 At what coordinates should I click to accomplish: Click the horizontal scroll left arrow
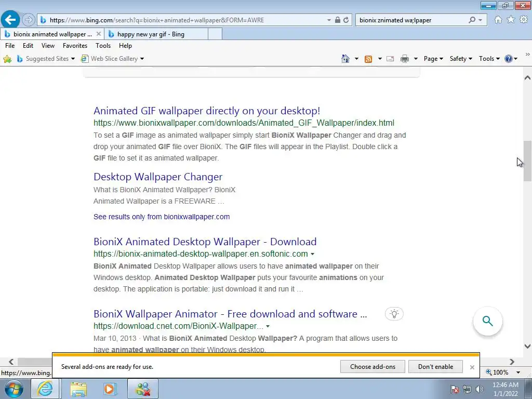[11, 362]
